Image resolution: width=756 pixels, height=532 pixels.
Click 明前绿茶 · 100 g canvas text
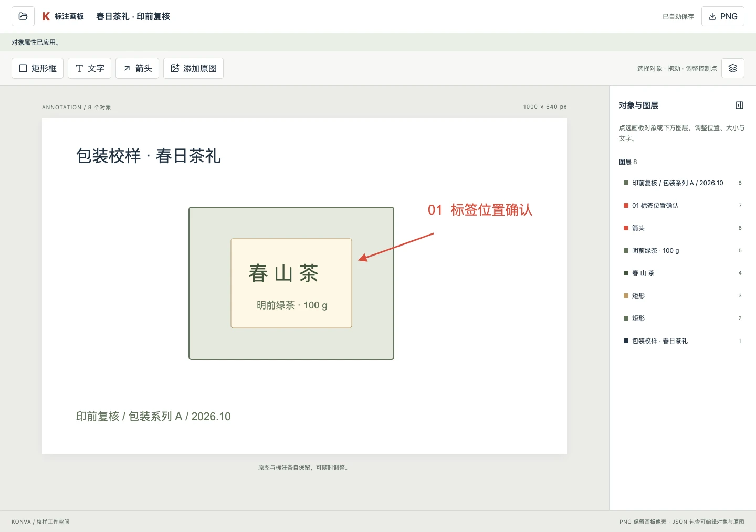(x=292, y=305)
